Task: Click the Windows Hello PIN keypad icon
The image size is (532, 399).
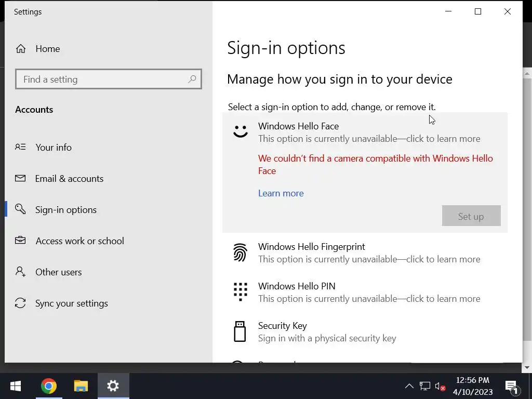Action: point(240,292)
